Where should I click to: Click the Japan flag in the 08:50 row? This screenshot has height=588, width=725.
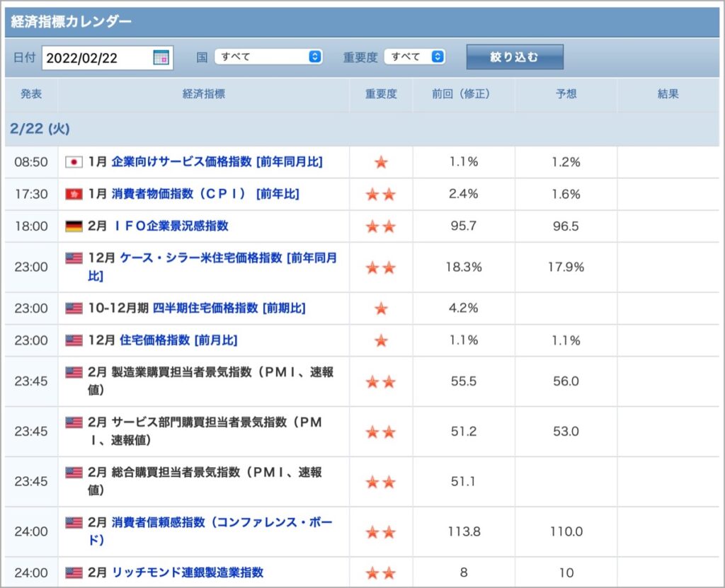pos(74,162)
